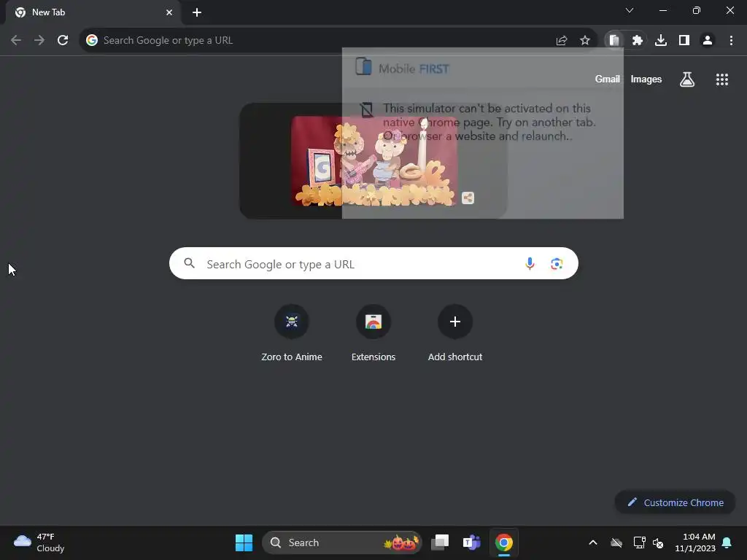Select the New Tab tab
This screenshot has width=747, height=560.
point(93,12)
